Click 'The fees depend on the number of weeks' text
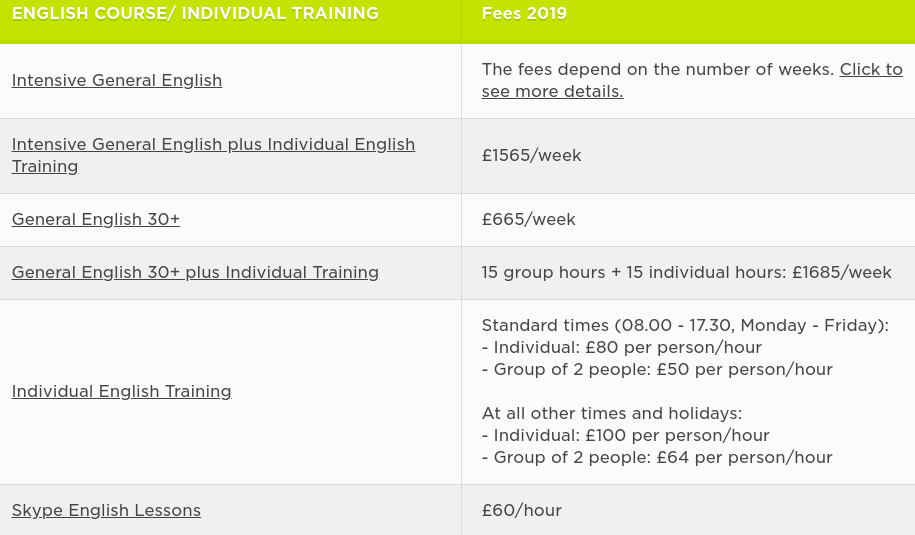The height and width of the screenshot is (535, 915). pyautogui.click(x=657, y=70)
